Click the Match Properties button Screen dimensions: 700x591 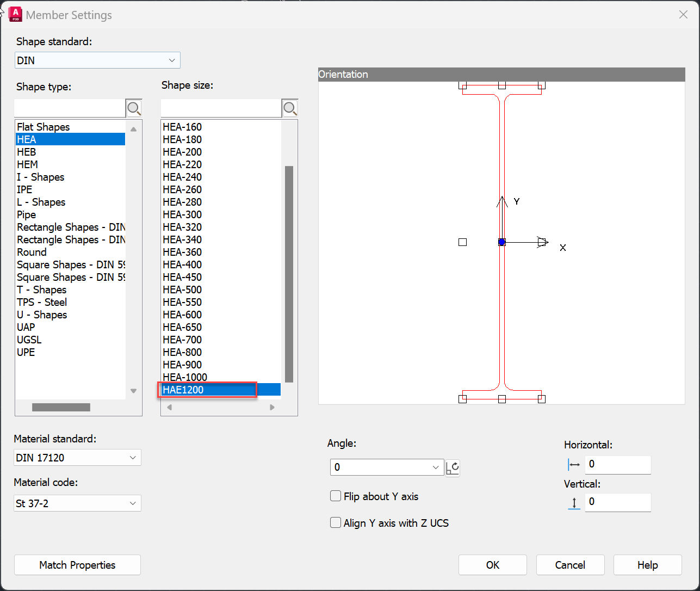(x=77, y=565)
